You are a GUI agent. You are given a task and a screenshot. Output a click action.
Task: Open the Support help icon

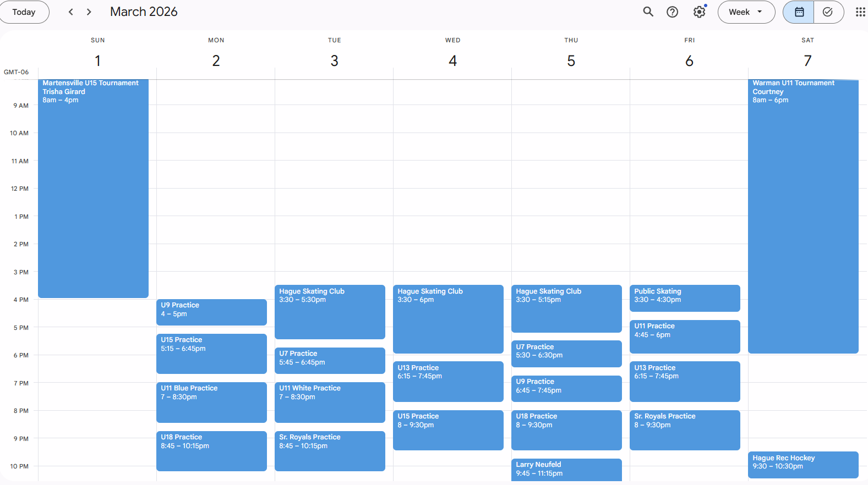pyautogui.click(x=672, y=12)
